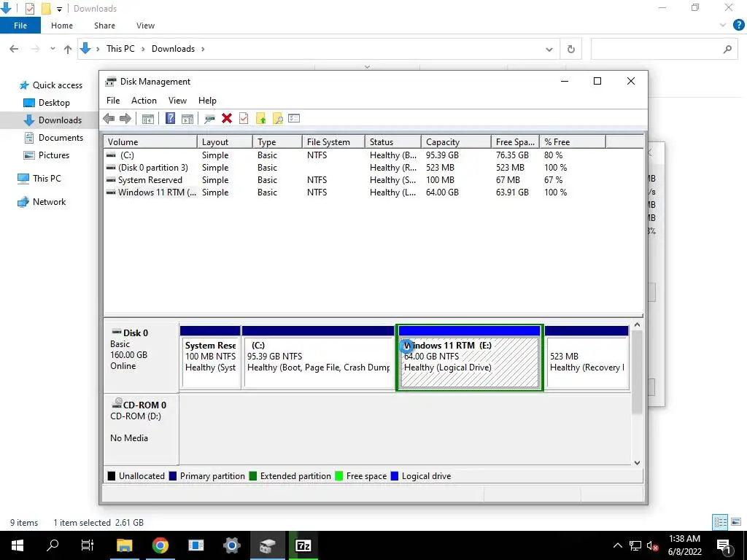Open the Windows Start menu
The image size is (747, 560).
pos(18,545)
